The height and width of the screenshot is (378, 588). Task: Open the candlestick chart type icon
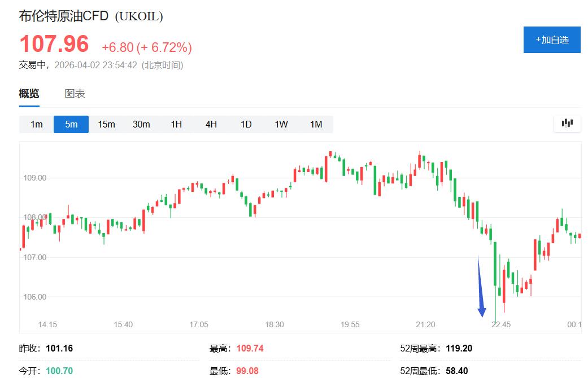(567, 124)
